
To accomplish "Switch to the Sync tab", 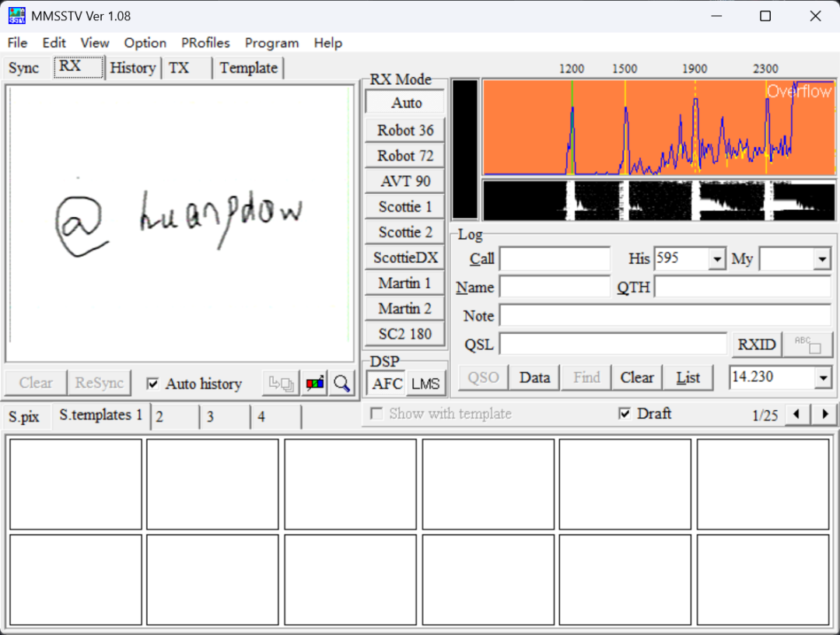I will 24,68.
